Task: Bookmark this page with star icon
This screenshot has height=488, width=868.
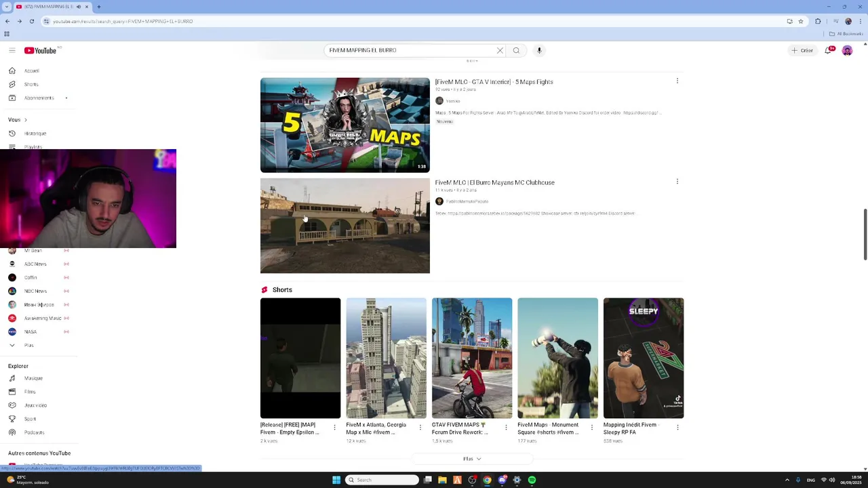Action: [801, 21]
